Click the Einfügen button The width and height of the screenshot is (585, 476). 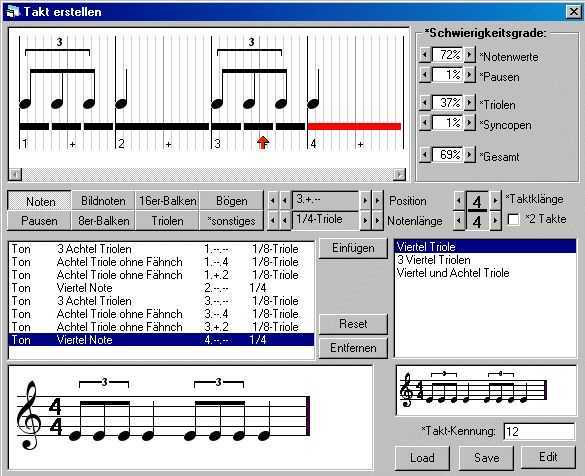(x=353, y=248)
